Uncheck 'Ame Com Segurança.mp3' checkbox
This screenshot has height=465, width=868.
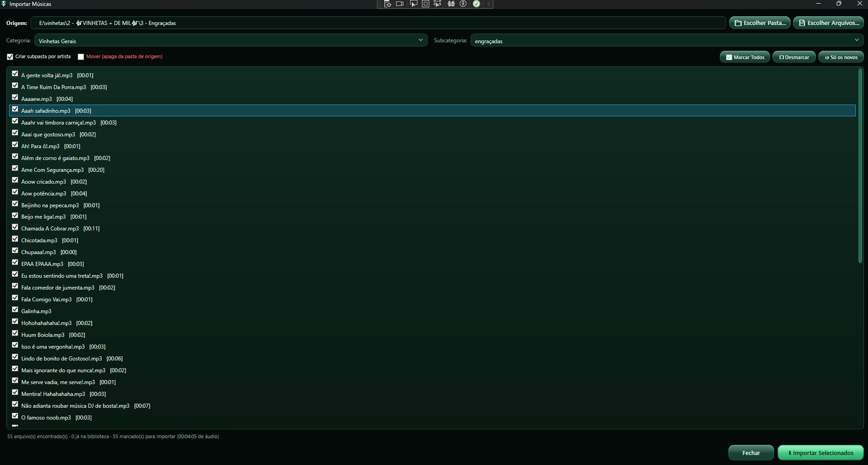(15, 168)
